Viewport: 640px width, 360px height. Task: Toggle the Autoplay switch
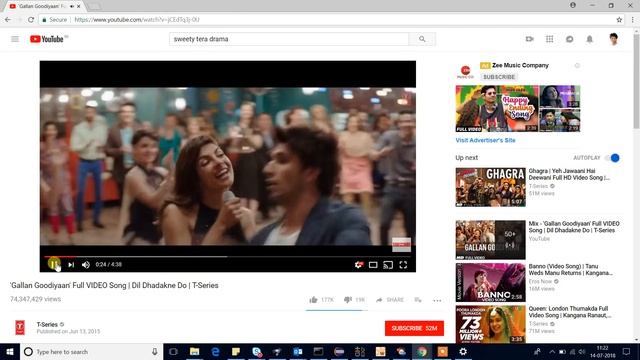[x=612, y=158]
